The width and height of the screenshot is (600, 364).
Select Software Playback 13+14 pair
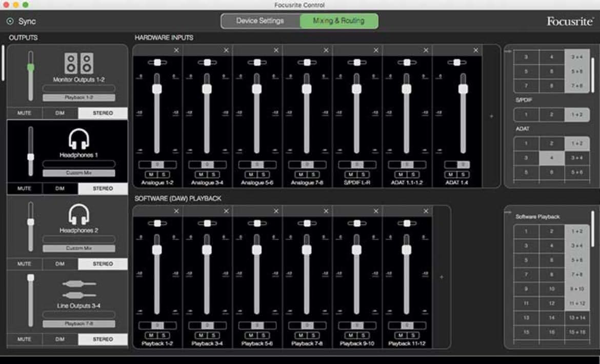tap(577, 318)
